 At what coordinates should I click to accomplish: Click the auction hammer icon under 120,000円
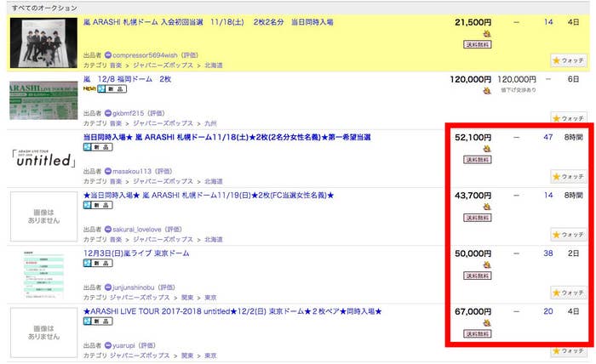(486, 90)
